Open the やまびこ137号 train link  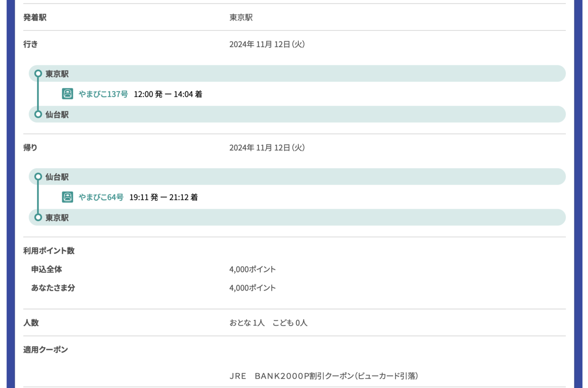103,94
